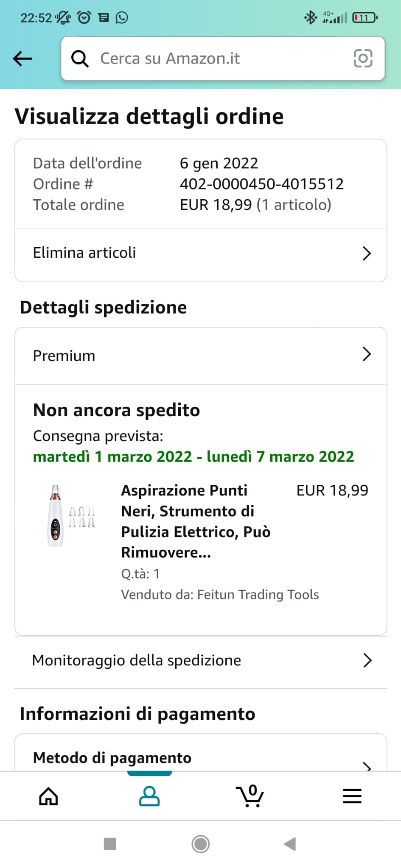Open camera lens search icon
401x868 pixels.
tap(363, 58)
